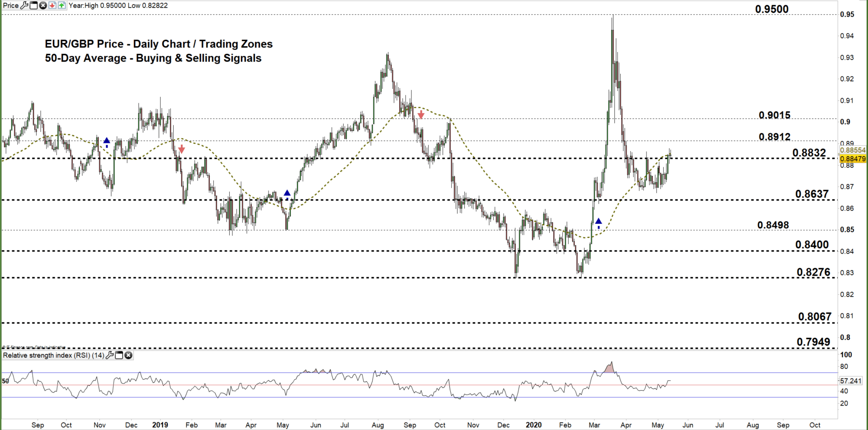The width and height of the screenshot is (868, 430).
Task: Select the 0.8276 level label
Action: click(x=813, y=272)
